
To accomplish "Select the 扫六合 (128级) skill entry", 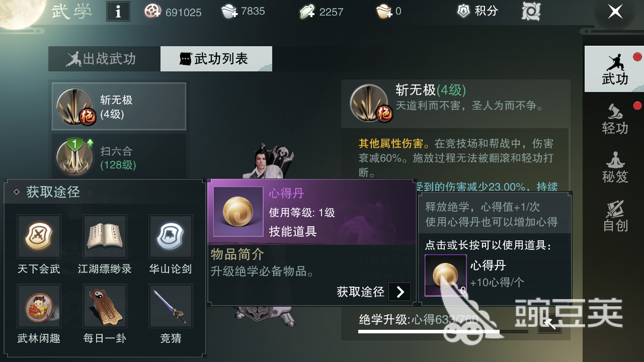I will [x=119, y=157].
